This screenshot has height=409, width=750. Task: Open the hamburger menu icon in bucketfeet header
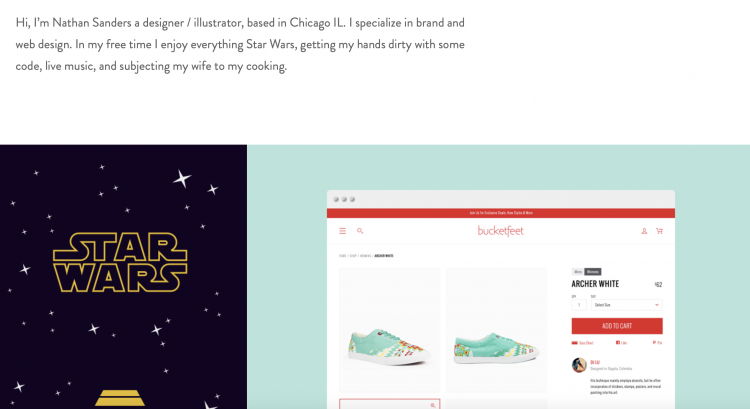(x=342, y=231)
